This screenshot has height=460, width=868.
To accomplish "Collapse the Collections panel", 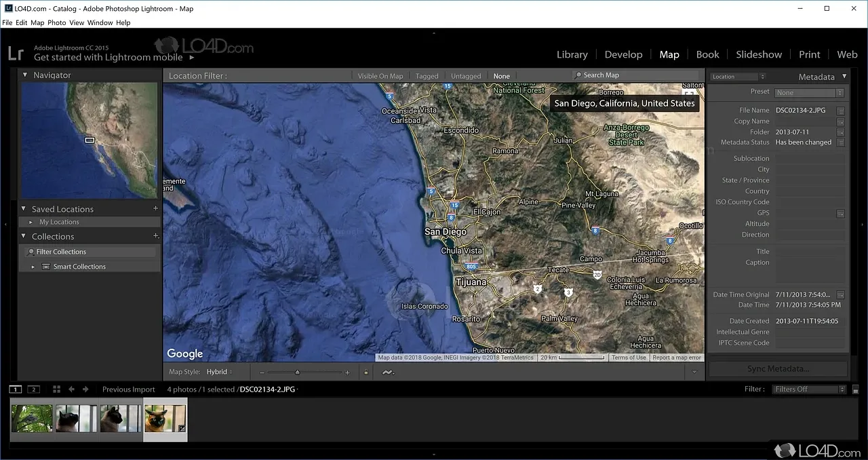I will click(x=24, y=236).
